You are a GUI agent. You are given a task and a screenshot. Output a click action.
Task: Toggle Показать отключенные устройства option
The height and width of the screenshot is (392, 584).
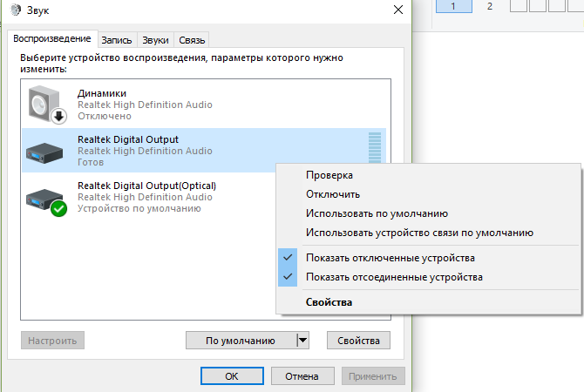click(428, 258)
